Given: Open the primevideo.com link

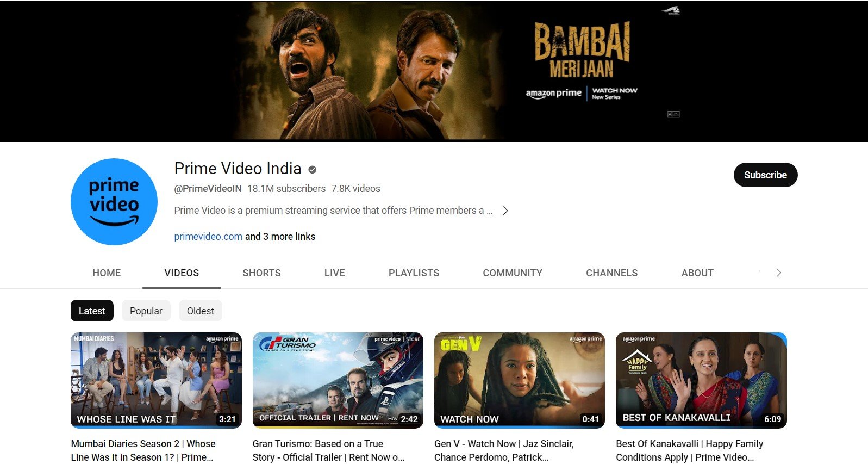Looking at the screenshot, I should click(x=208, y=237).
